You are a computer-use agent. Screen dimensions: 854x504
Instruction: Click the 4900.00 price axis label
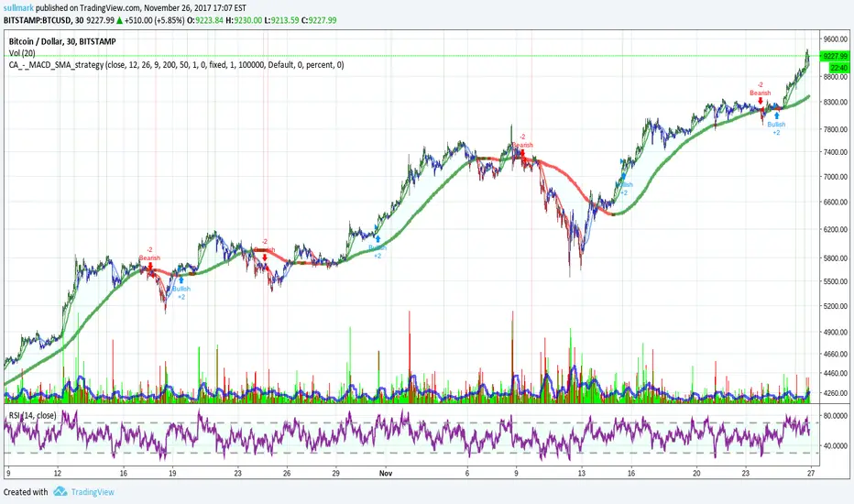click(x=836, y=332)
